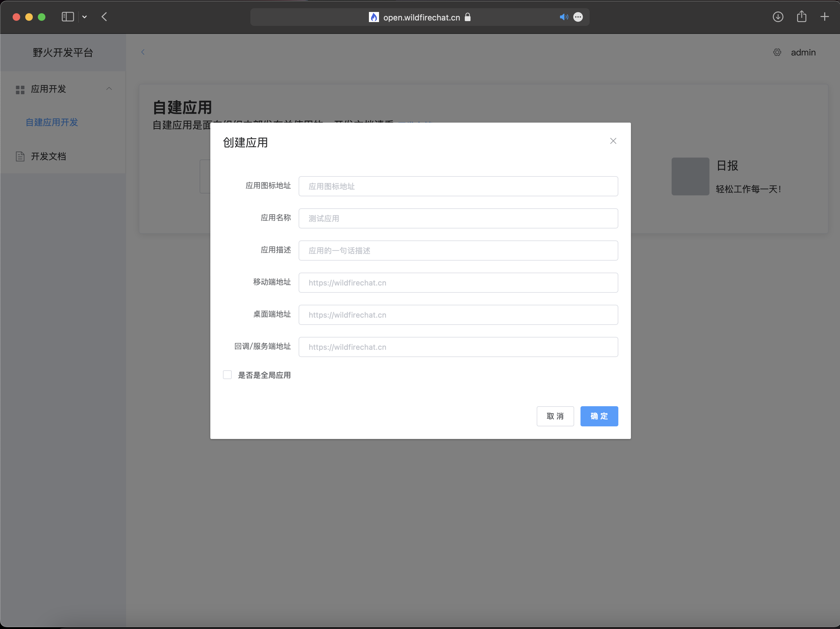Focus the 应用名称 input field
The width and height of the screenshot is (840, 629).
point(458,218)
